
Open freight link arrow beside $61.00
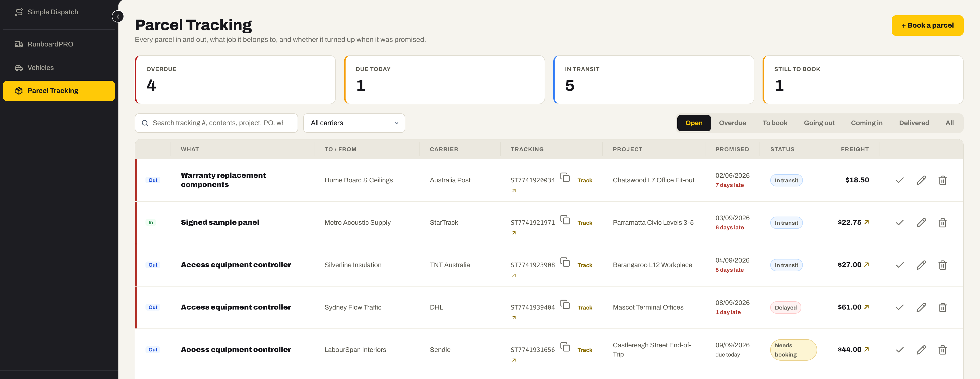[866, 307]
